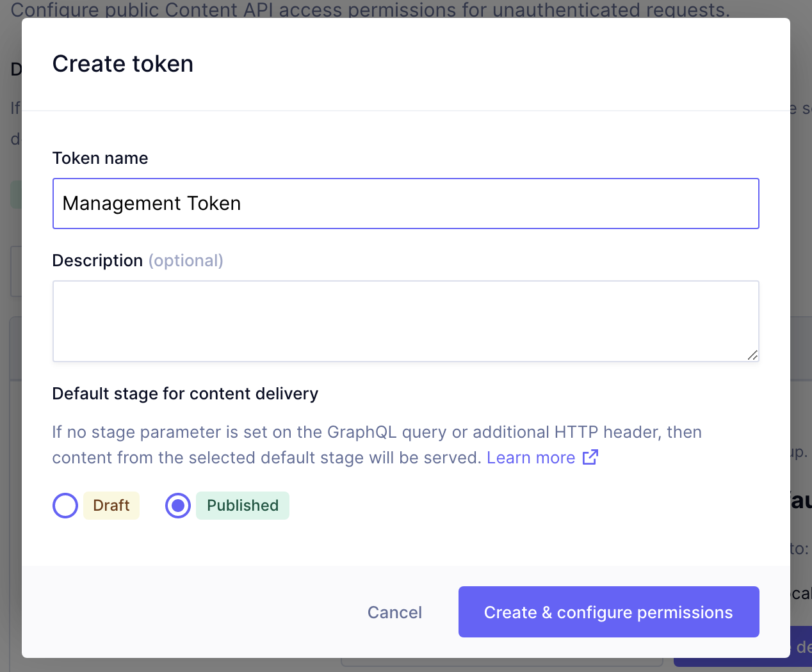Image resolution: width=812 pixels, height=672 pixels.
Task: Click Create & configure permissions
Action: (x=608, y=612)
